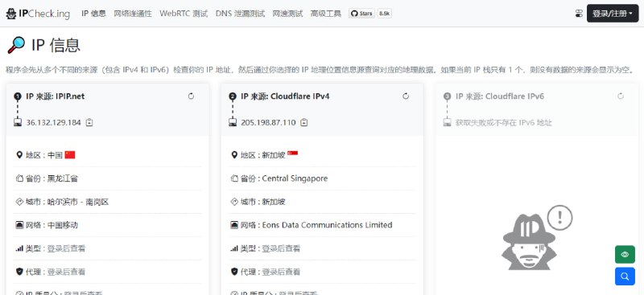Screen dimensions: 644x295
Task: Click computer icon beside 205.198.87.110
Action: [233, 122]
